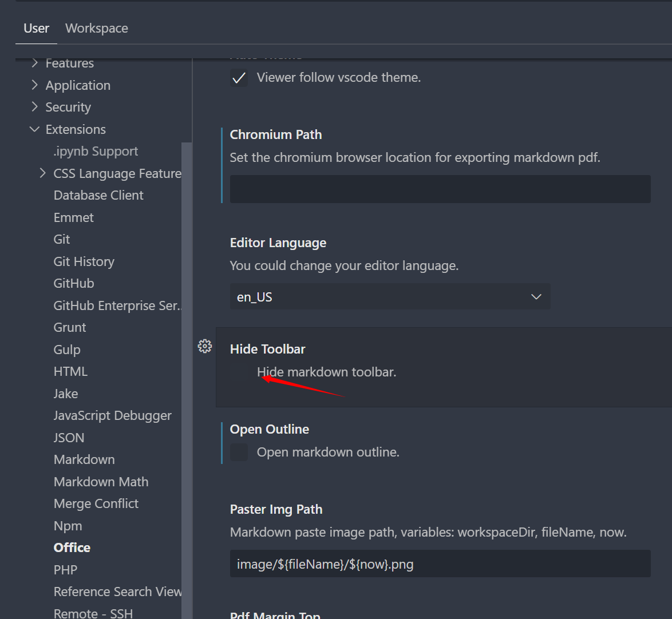Image resolution: width=672 pixels, height=619 pixels.
Task: Expand the Features section
Action: pyautogui.click(x=34, y=63)
